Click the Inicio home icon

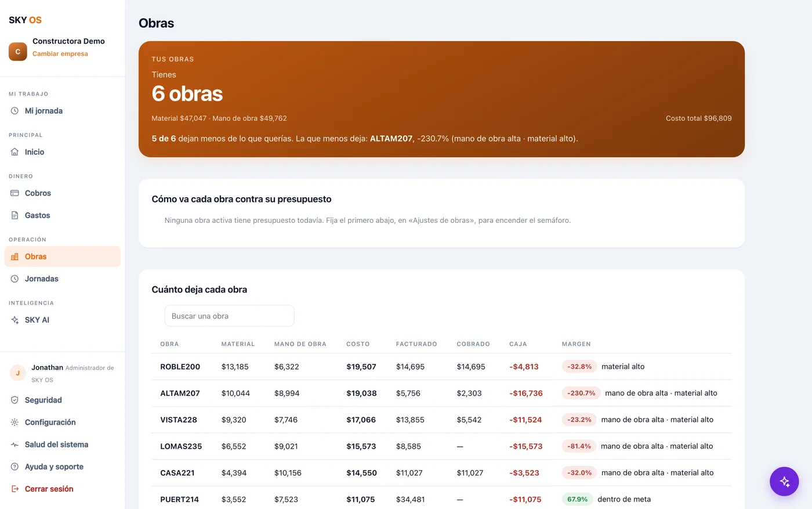coord(14,152)
